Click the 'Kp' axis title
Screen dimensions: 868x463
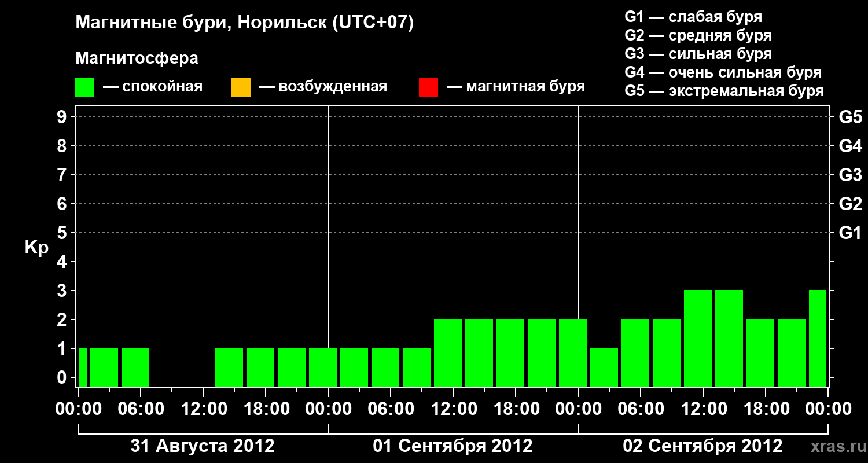(36, 248)
